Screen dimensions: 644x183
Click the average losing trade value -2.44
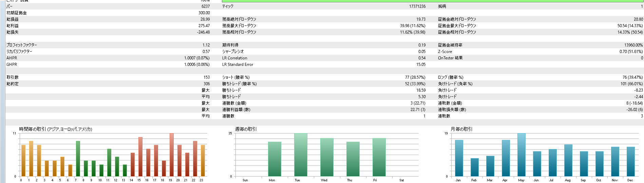pos(639,97)
